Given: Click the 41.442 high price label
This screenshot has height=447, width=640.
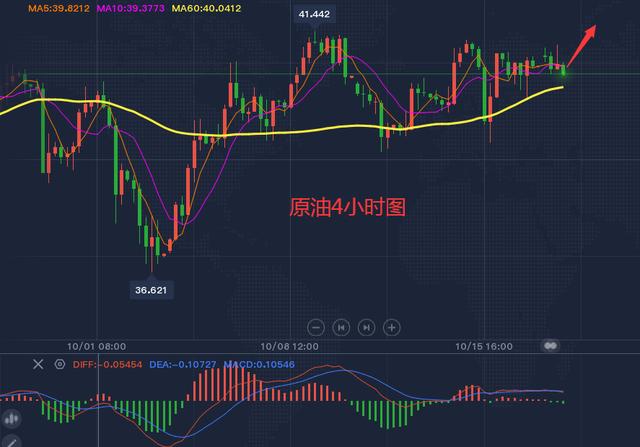Looking at the screenshot, I should [314, 14].
